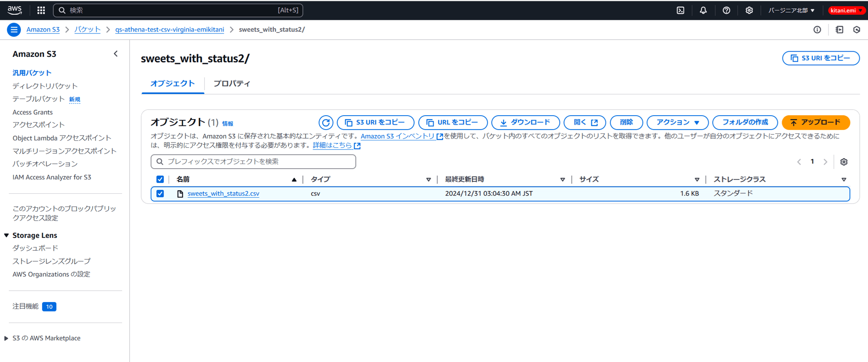
Task: Open 注目機能 in the sidebar
Action: coord(26,306)
